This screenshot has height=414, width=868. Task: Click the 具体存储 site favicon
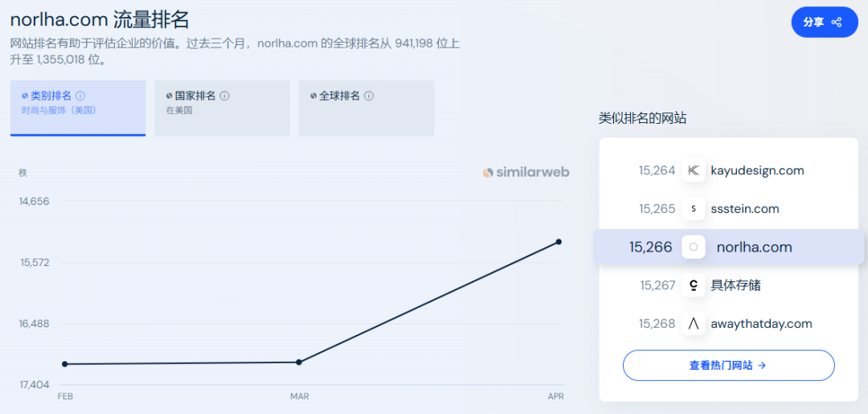tap(693, 285)
